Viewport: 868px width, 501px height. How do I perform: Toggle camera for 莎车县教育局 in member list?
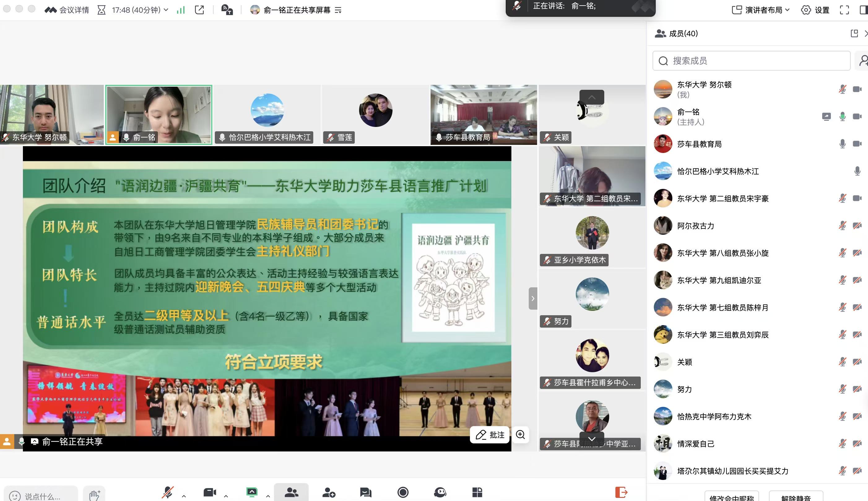coord(857,143)
